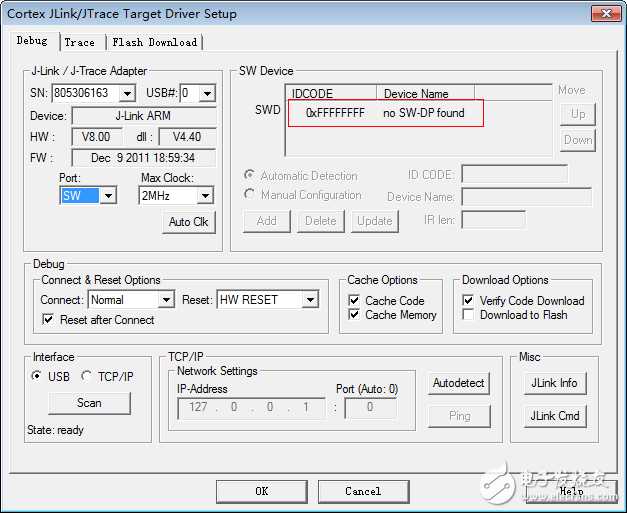Screen dimensions: 627x513
Task: Click the FW date Dec 9 2011 value
Action: [x=144, y=158]
